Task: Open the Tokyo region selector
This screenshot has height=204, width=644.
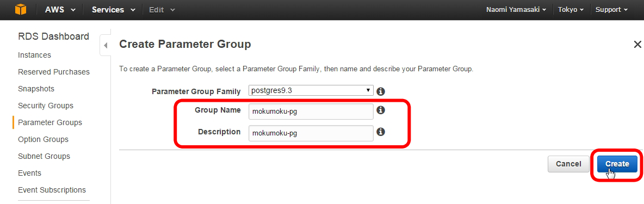Action: 571,10
